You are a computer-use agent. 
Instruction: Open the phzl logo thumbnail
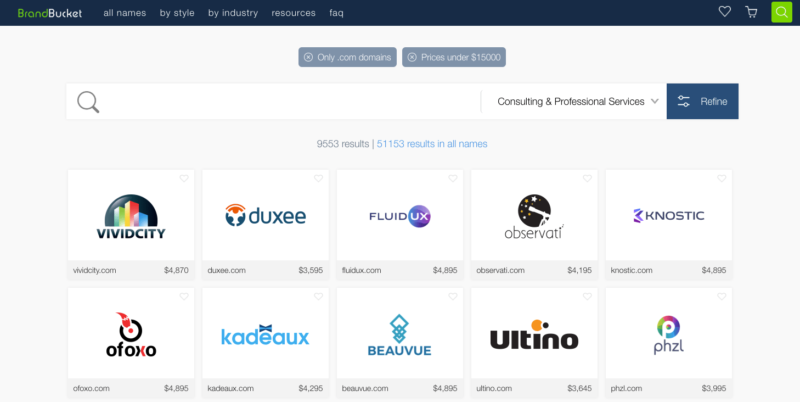(669, 334)
